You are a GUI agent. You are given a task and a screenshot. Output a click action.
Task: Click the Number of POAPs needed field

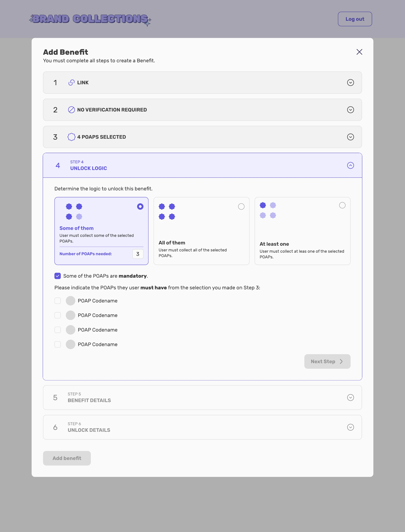(x=138, y=254)
